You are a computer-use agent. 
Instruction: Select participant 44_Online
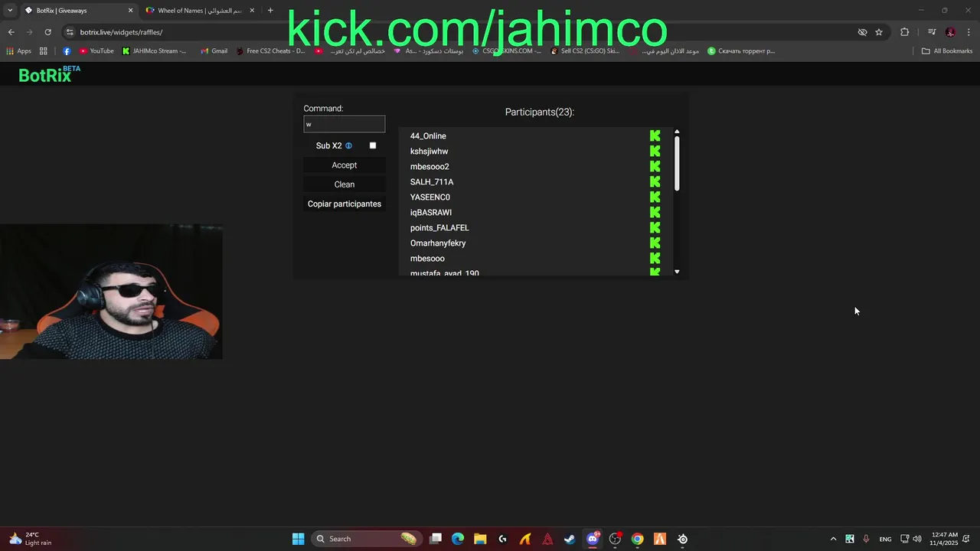coord(428,136)
